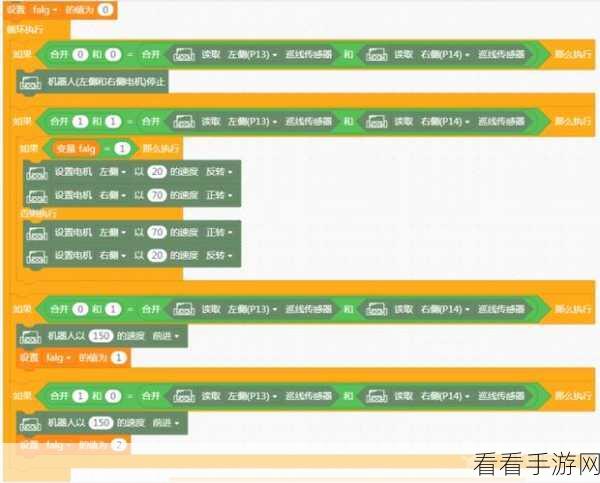Click micro:bit icon of P13 sensor in 合并 1 和 1 row

(x=184, y=122)
